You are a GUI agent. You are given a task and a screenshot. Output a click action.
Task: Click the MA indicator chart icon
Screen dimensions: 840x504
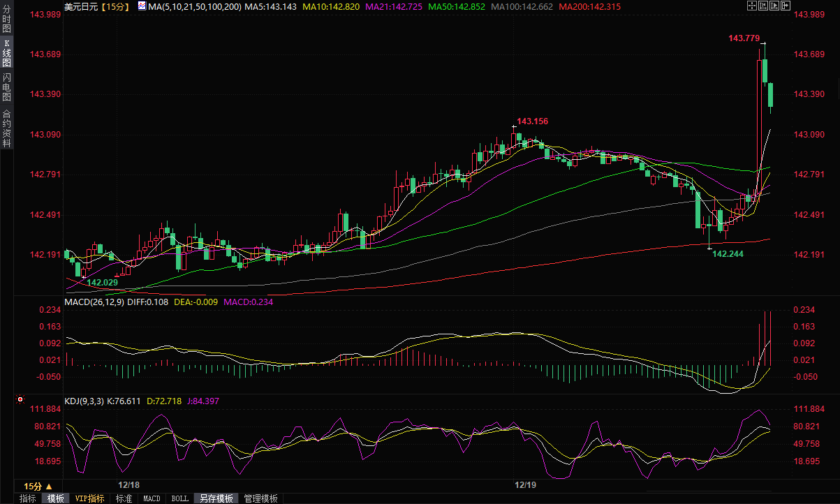click(x=142, y=6)
